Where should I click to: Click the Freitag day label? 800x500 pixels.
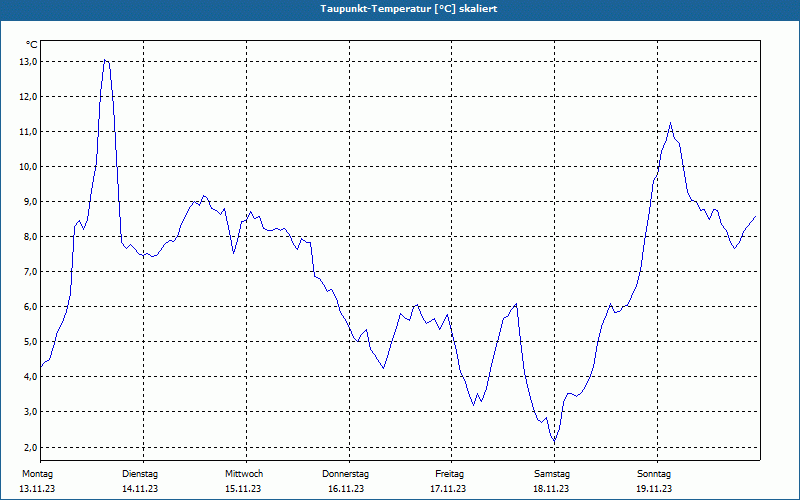point(449,474)
